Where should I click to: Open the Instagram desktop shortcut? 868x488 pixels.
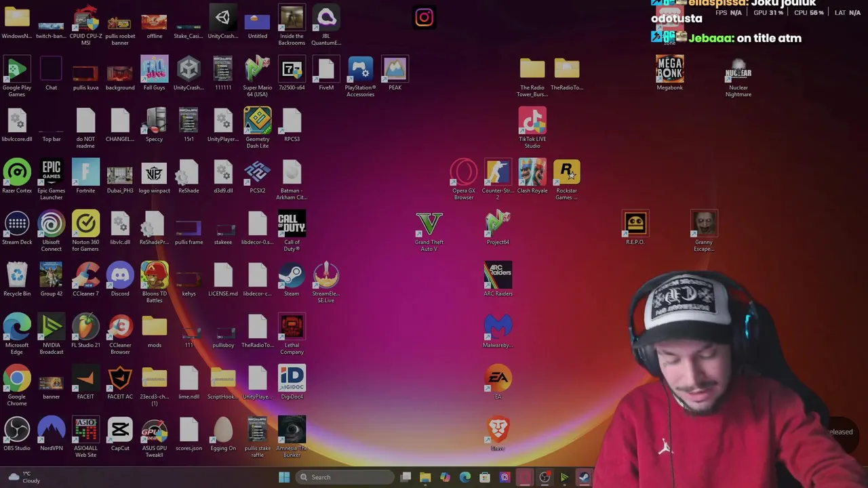[424, 18]
